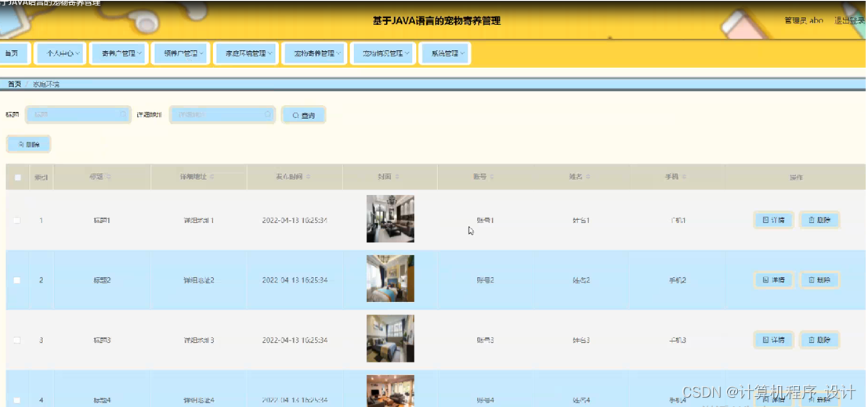Select the 姓名1 cell
The image size is (868, 407).
[581, 220]
